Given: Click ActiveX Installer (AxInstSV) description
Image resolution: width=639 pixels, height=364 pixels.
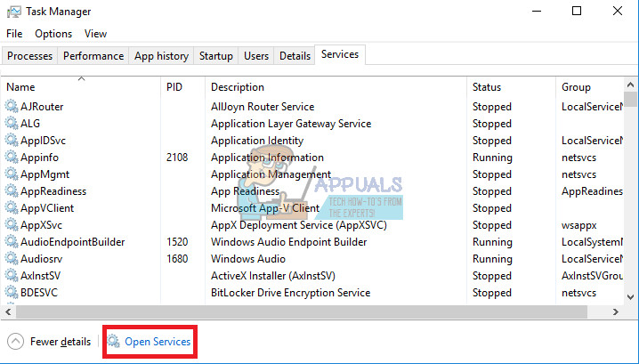Looking at the screenshot, I should pyautogui.click(x=273, y=276).
